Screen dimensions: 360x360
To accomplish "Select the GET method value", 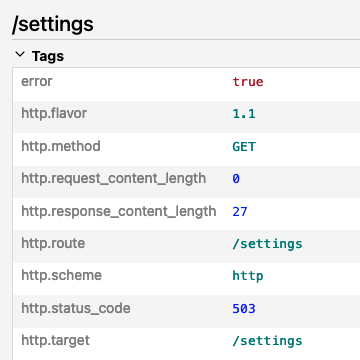I will click(244, 147).
